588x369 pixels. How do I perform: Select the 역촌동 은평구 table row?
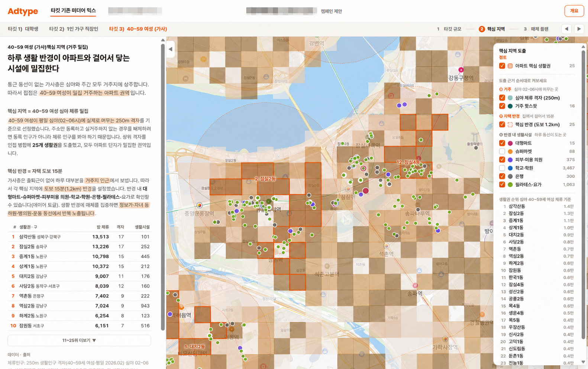click(79, 296)
